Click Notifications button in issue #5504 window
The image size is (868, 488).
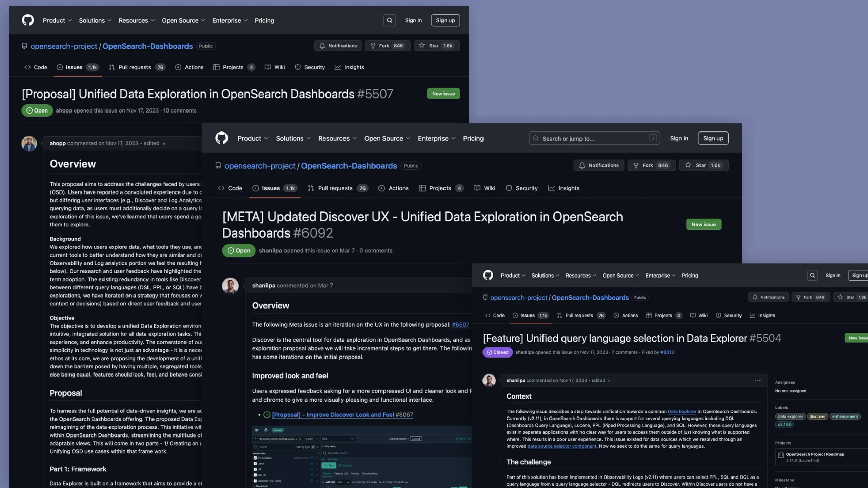pyautogui.click(x=768, y=297)
